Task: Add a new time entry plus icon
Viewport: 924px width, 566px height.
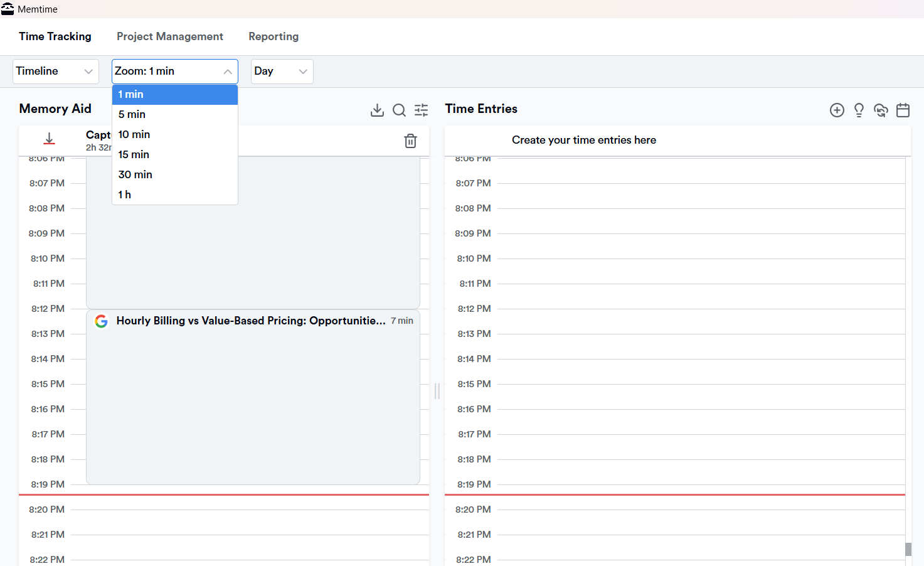Action: point(837,110)
